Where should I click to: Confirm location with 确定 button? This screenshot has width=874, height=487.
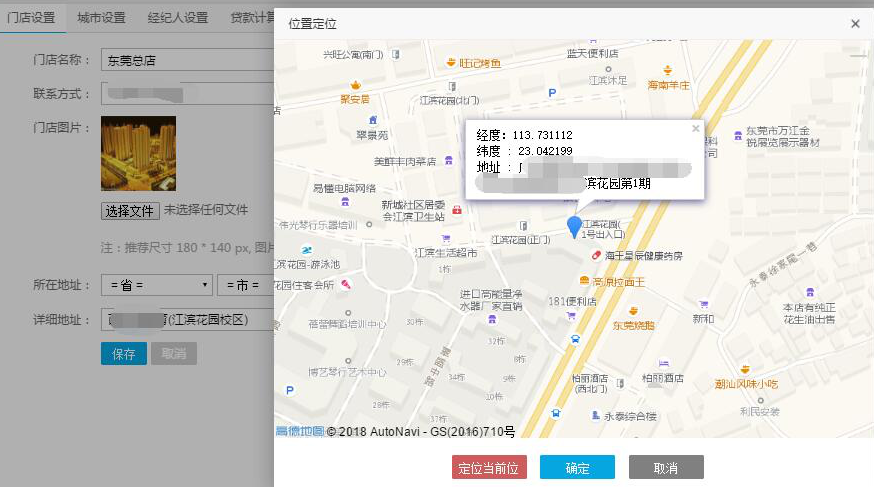point(577,467)
